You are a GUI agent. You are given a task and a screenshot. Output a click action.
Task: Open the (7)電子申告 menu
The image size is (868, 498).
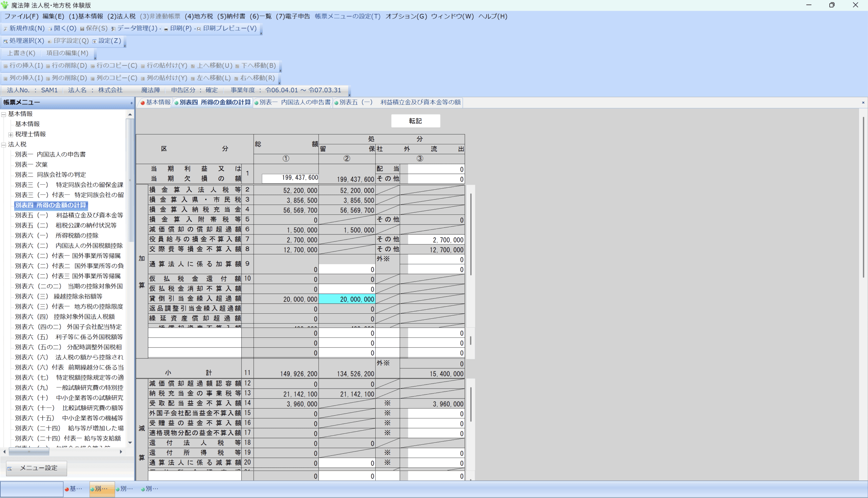coord(293,16)
